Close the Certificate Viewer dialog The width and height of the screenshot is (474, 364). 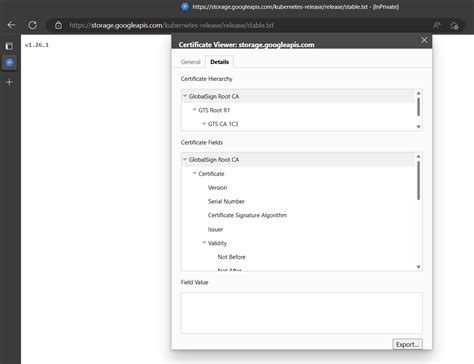(424, 40)
